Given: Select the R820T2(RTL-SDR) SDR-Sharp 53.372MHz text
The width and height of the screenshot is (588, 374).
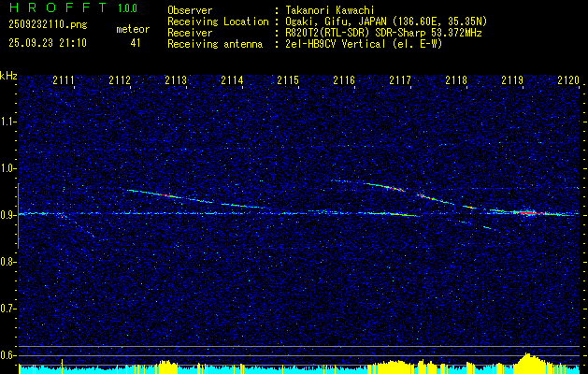Looking at the screenshot, I should 383,33.
